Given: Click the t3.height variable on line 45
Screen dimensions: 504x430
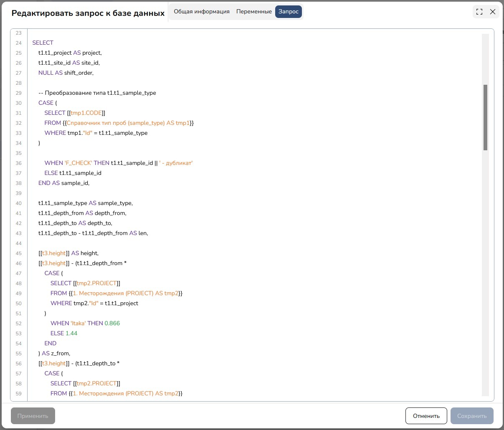Looking at the screenshot, I should click(54, 253).
